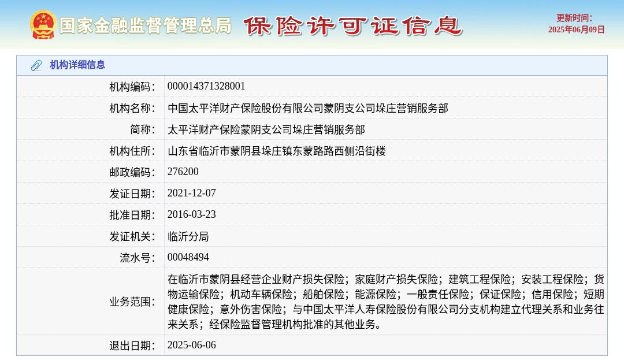Click the serial number 00048494
Image resolution: width=624 pixels, height=364 pixels.
(188, 257)
